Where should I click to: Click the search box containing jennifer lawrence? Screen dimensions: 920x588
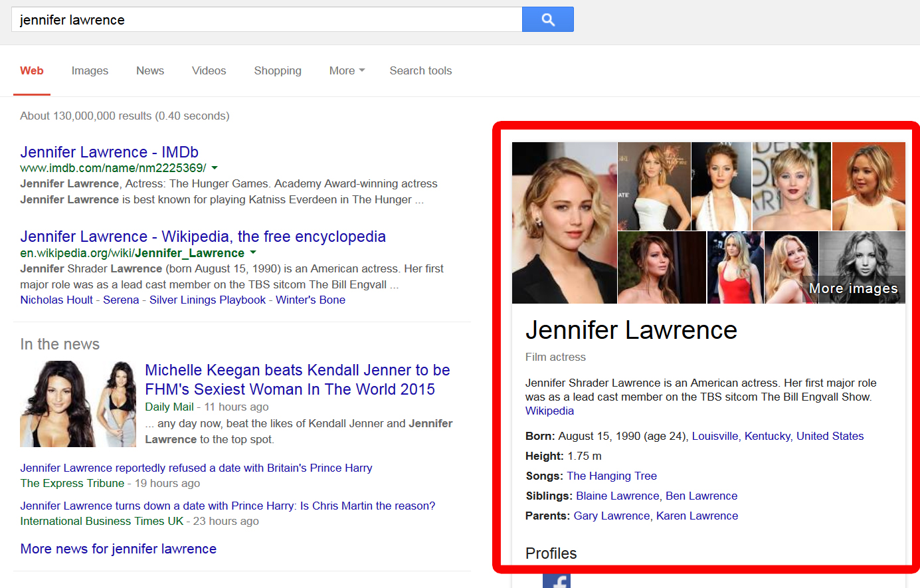(266, 19)
